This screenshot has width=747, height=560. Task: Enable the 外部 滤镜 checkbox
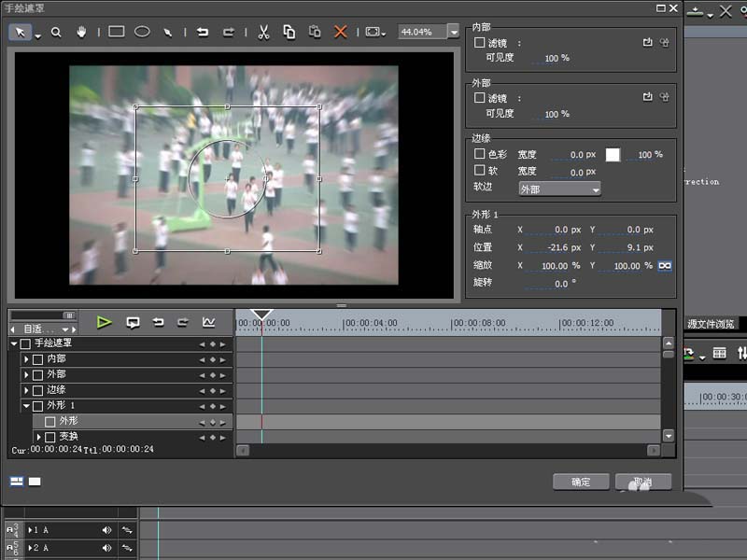click(x=479, y=98)
